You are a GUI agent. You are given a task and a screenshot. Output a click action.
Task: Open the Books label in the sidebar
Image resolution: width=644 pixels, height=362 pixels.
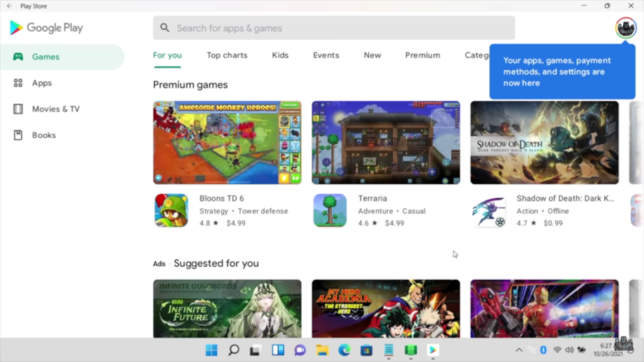pos(44,135)
